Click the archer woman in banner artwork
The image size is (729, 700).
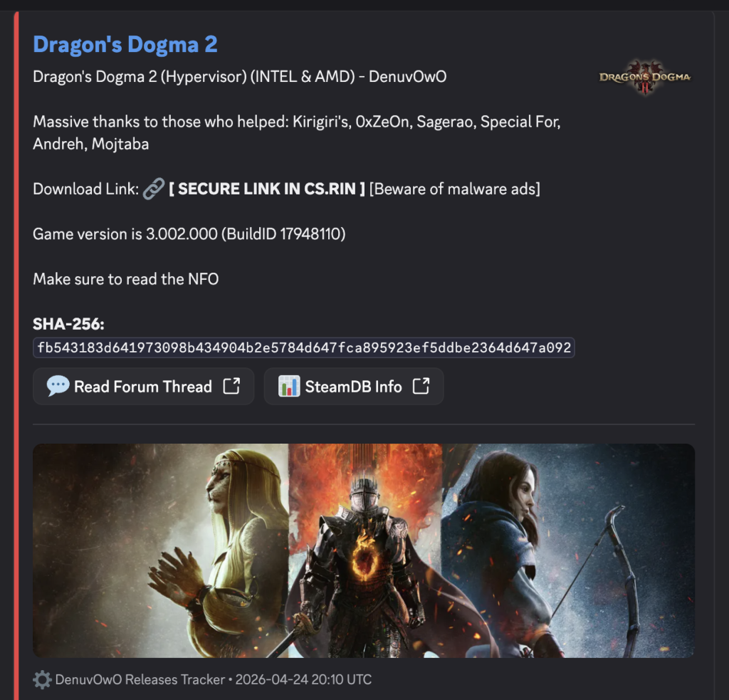coord(535,549)
